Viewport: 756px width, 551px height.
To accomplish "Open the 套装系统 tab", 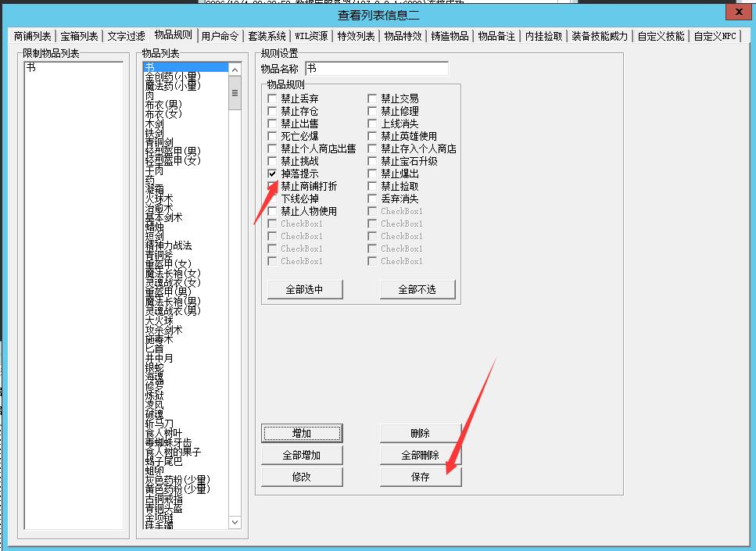I will click(x=267, y=36).
